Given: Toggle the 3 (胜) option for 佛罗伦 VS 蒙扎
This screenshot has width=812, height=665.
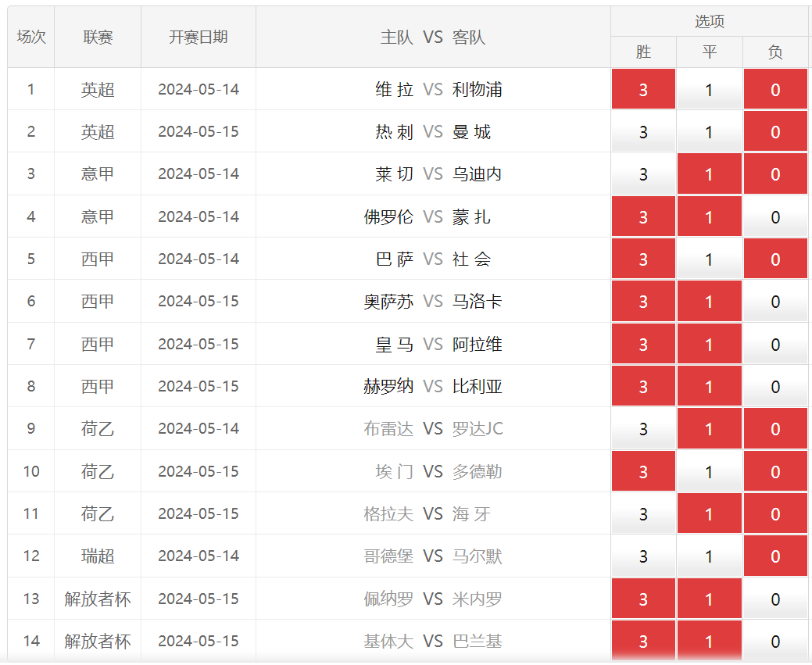Looking at the screenshot, I should coord(643,216).
